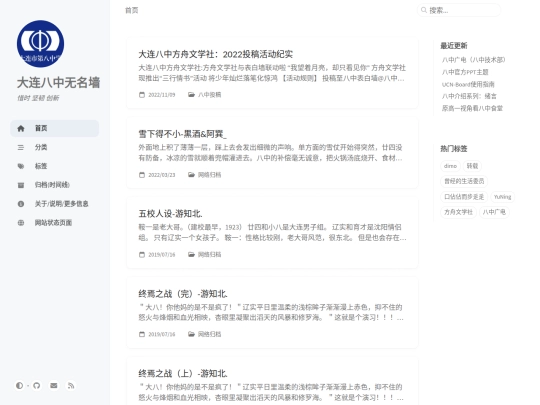The width and height of the screenshot is (540, 405).
Task: Open the GitHub icon link in sidebar footer
Action: [37, 385]
